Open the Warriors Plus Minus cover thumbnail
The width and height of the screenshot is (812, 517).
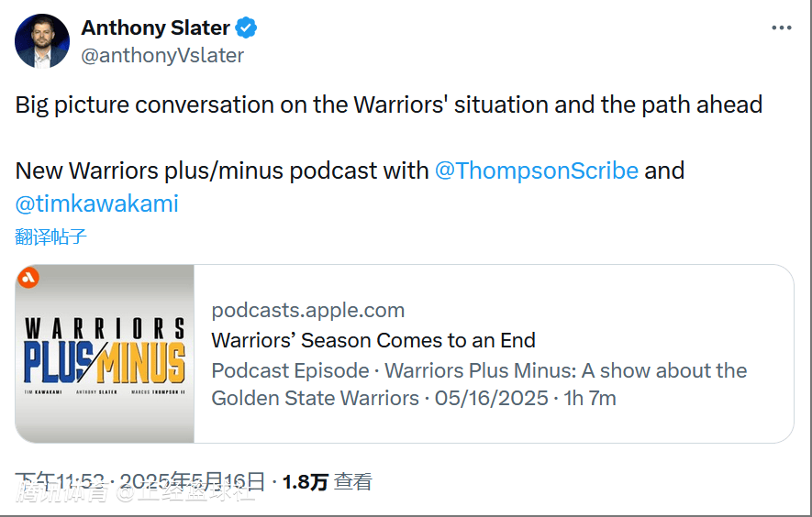(105, 354)
